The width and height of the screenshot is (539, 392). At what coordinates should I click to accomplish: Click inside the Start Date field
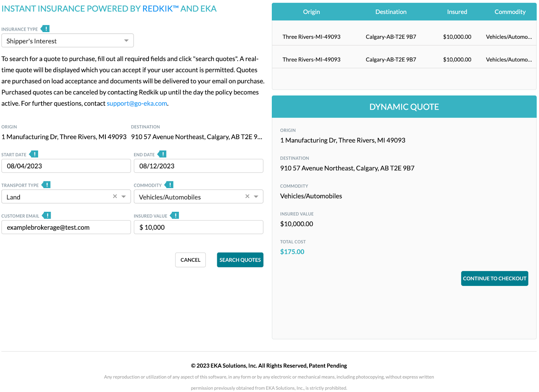66,166
